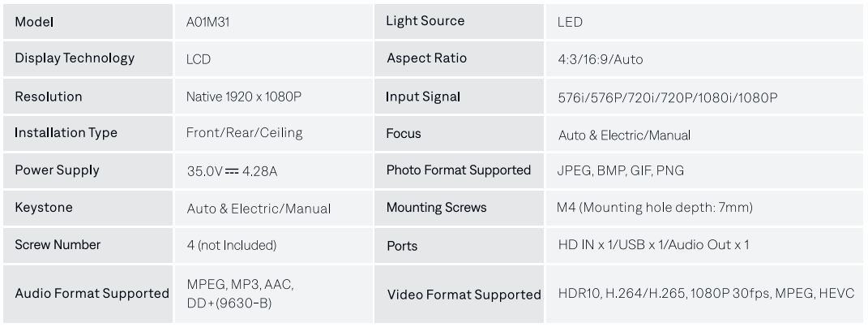868x327 pixels.
Task: Click the Front/Rear/Ceiling value
Action: tap(244, 134)
